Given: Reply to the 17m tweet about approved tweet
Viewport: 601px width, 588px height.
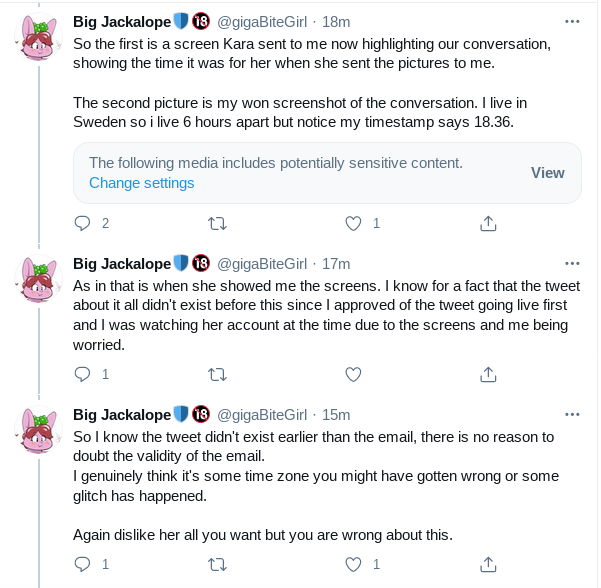Looking at the screenshot, I should tap(82, 374).
